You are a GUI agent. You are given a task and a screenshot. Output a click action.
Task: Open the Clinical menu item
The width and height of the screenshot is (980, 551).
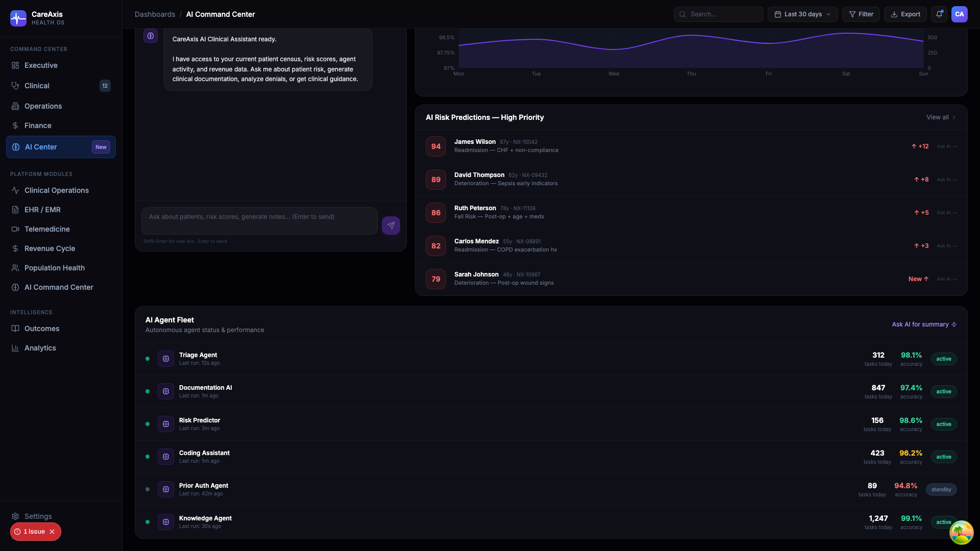61,86
